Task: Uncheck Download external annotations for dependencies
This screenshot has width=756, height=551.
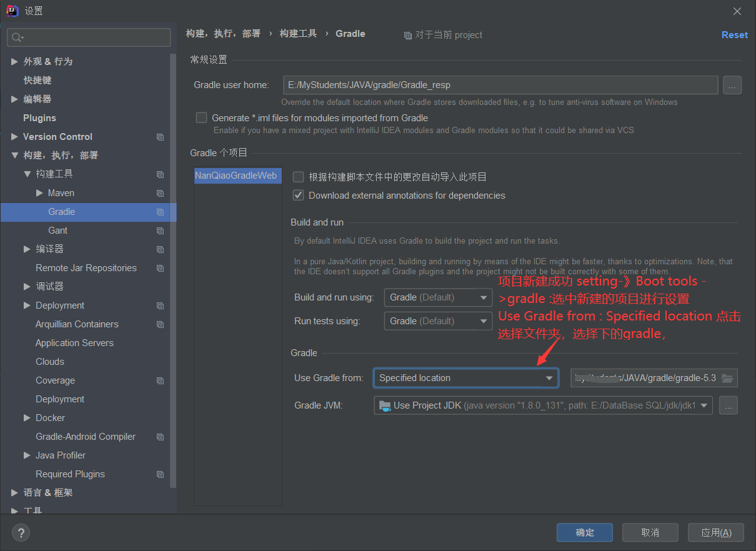Action: click(298, 195)
